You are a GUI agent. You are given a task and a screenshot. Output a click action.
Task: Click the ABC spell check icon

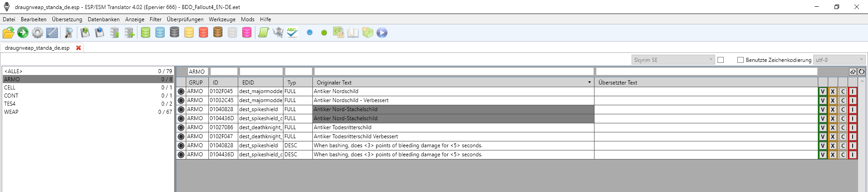click(x=292, y=33)
